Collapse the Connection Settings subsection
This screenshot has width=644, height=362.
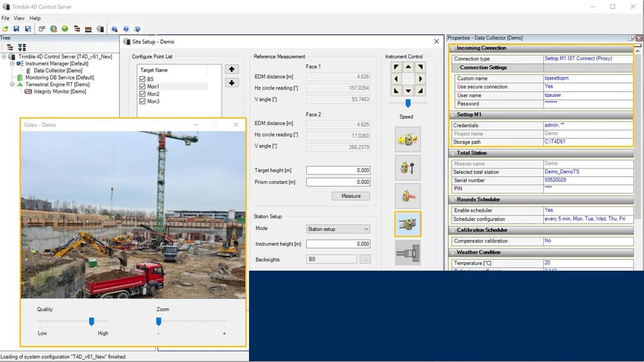click(x=456, y=68)
